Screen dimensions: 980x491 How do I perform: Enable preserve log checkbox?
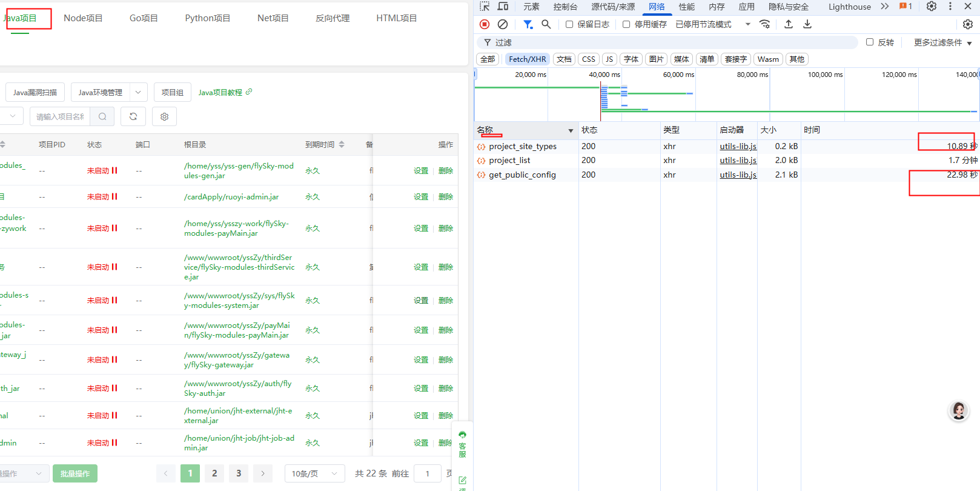pos(569,24)
